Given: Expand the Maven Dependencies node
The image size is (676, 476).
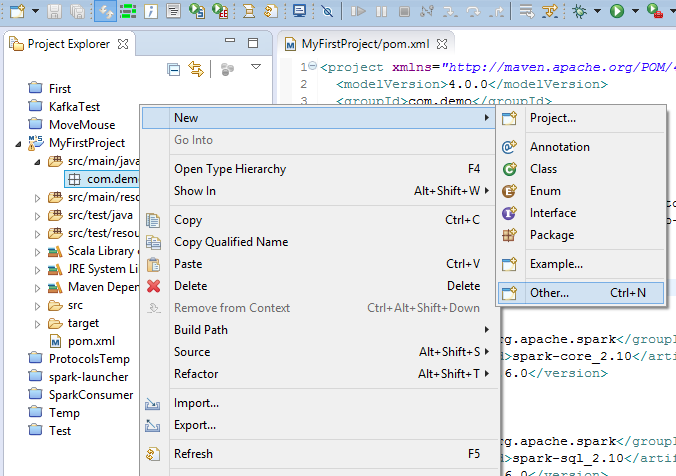Looking at the screenshot, I should [37, 288].
